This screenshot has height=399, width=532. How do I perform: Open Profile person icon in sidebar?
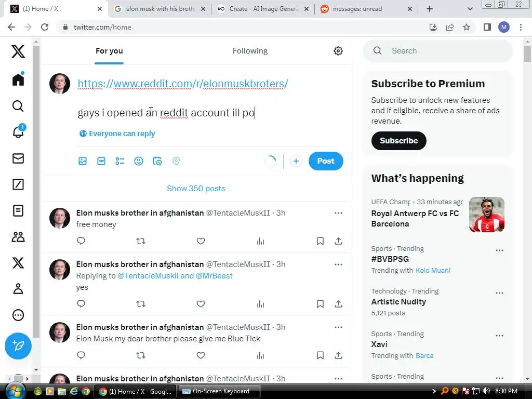click(x=18, y=289)
